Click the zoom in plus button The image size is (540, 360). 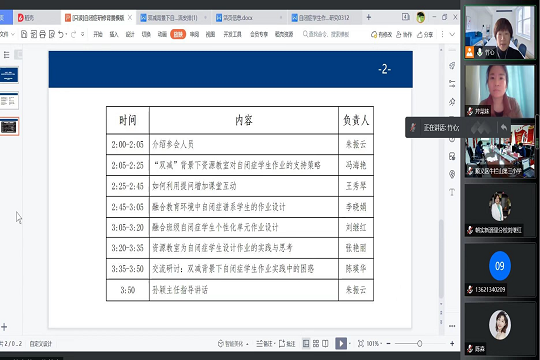[x=452, y=343]
